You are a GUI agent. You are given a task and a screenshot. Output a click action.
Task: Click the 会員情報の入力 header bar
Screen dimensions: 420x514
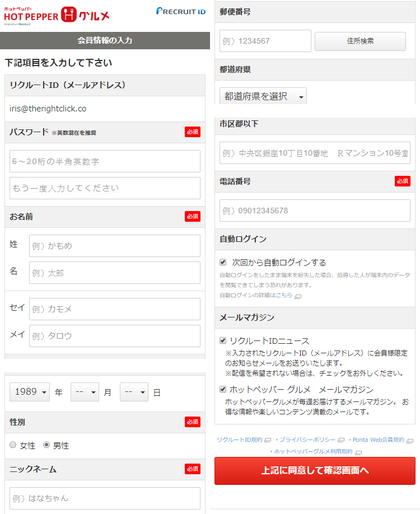pos(105,40)
